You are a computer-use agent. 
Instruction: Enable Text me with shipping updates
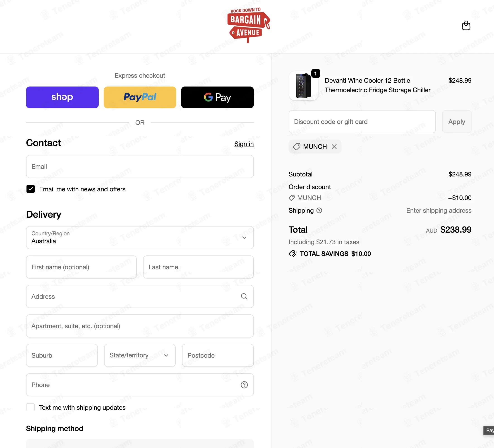30,407
